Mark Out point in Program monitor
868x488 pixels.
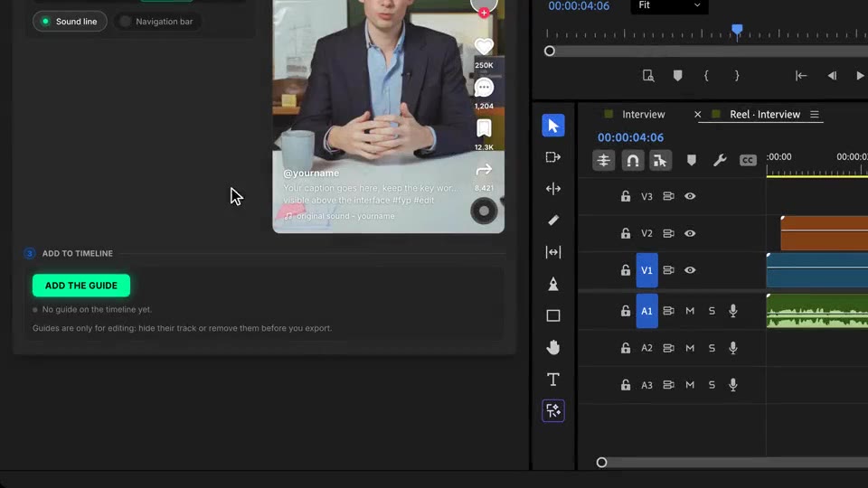(737, 76)
